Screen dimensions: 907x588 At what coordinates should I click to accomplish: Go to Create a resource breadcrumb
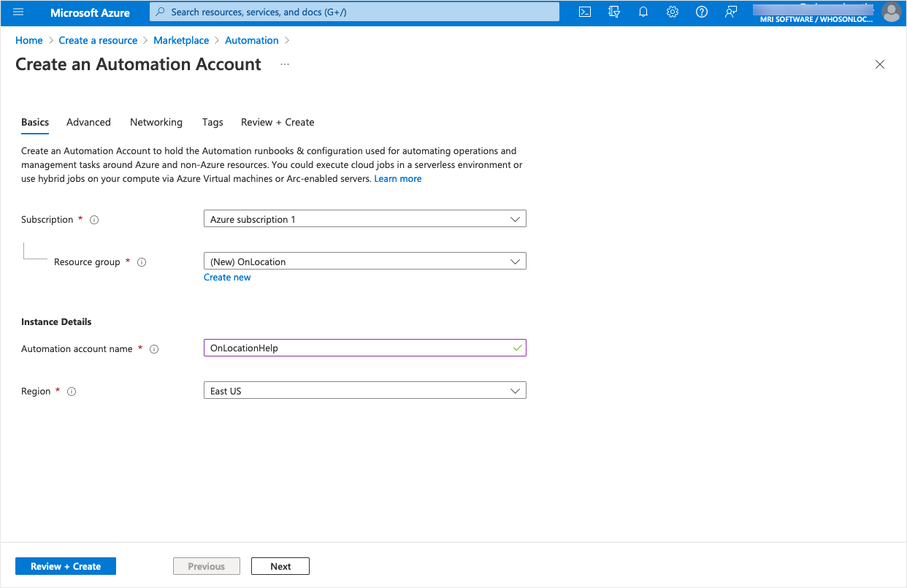point(98,40)
